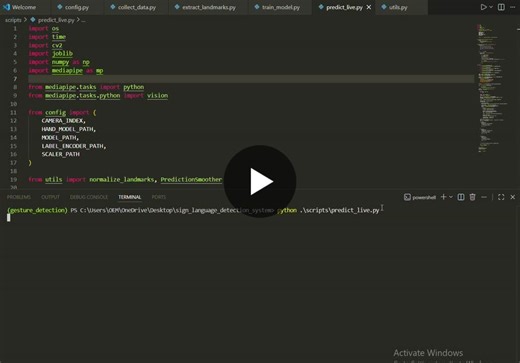Click 'MODEL_PATH,' on line 14
Viewport: 520px width, 363px height.
click(60, 138)
